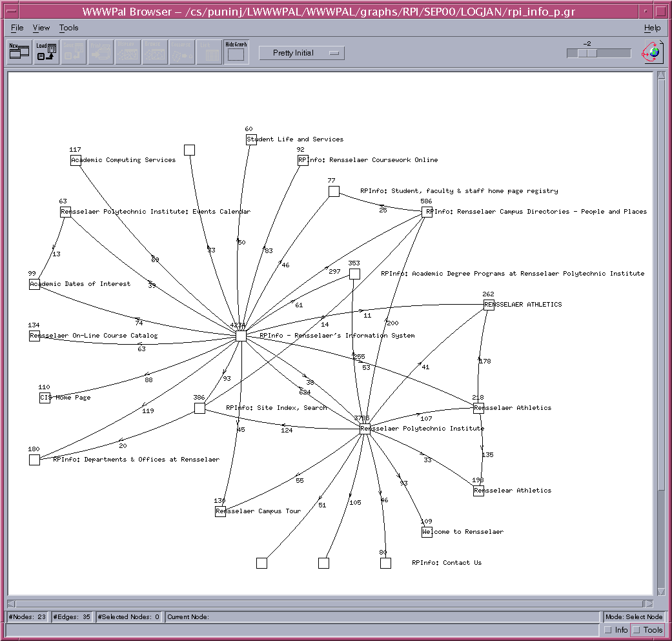
Task: Select the Campus Directories node 586
Action: [427, 212]
